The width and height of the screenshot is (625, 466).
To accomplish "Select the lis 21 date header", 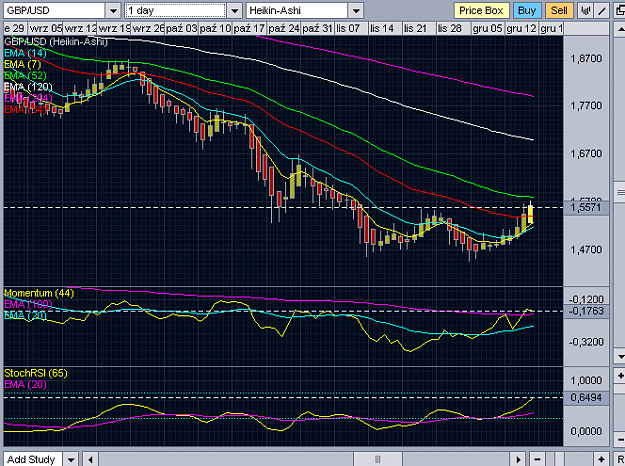I will 419,29.
